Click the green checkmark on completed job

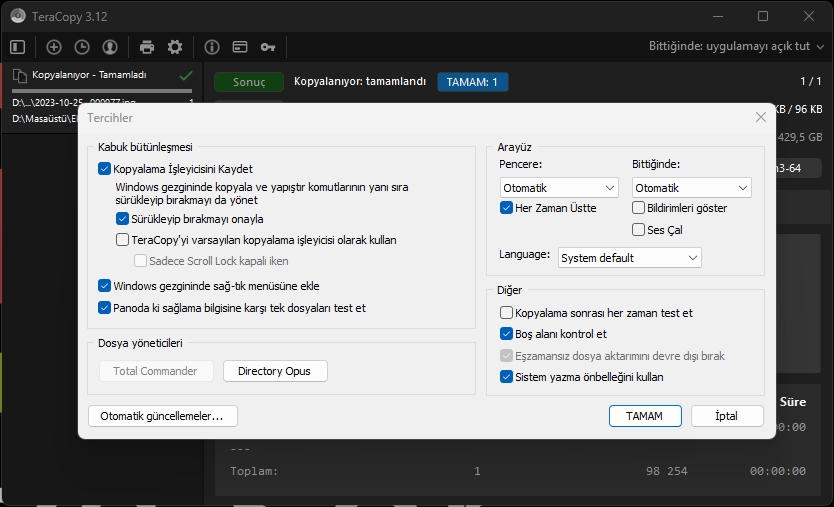click(x=186, y=76)
